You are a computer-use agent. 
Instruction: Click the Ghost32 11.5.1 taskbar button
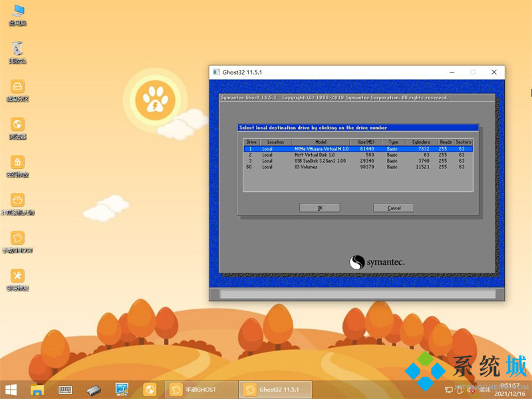coord(275,390)
